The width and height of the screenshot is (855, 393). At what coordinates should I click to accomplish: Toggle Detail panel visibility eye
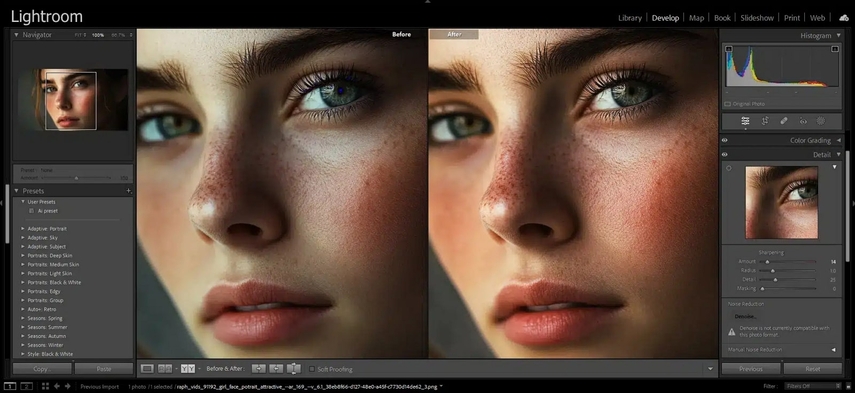[x=725, y=155]
